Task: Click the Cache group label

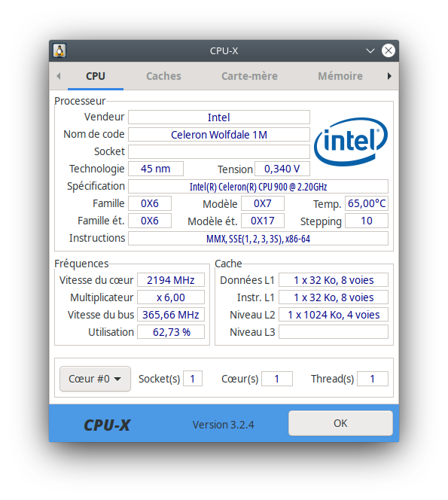Action: 228,264
